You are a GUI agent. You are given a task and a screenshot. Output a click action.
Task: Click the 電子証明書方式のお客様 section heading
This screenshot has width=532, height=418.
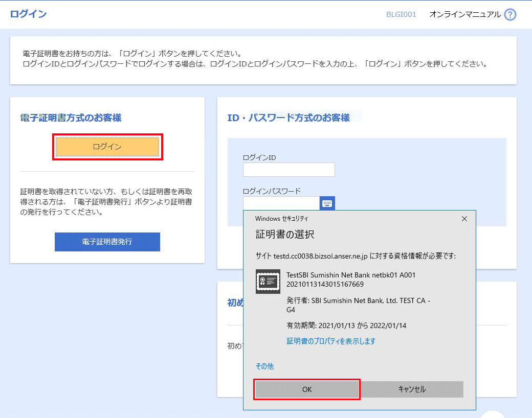pyautogui.click(x=71, y=118)
